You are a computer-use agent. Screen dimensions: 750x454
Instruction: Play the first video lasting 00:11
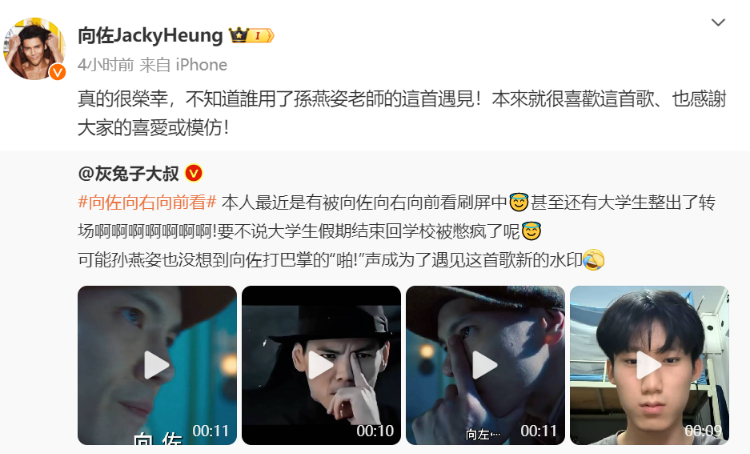(x=157, y=365)
